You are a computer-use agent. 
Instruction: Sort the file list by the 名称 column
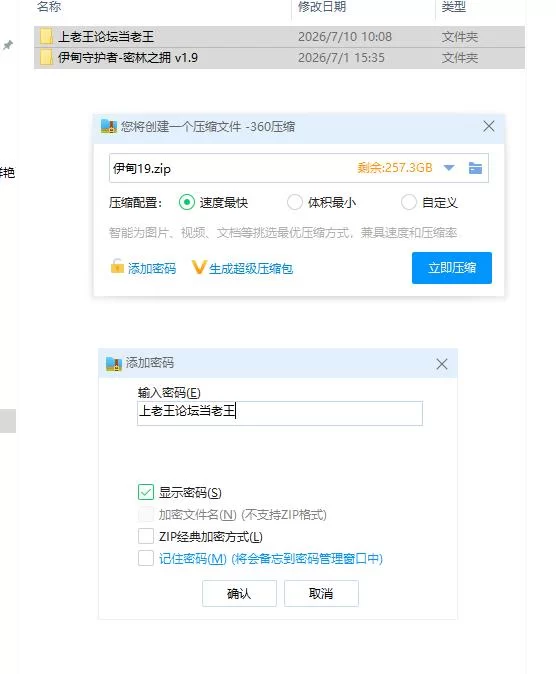coord(49,6)
